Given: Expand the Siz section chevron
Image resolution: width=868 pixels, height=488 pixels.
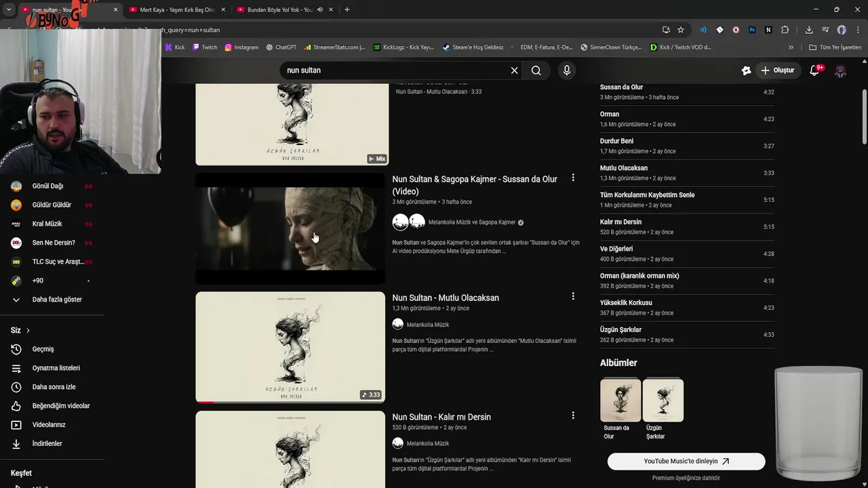Looking at the screenshot, I should coord(28,331).
